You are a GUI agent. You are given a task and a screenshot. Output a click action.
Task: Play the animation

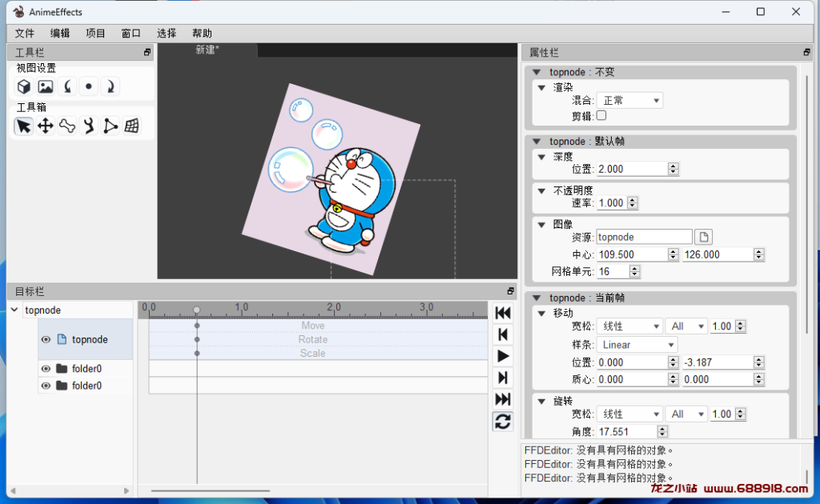pyautogui.click(x=503, y=356)
